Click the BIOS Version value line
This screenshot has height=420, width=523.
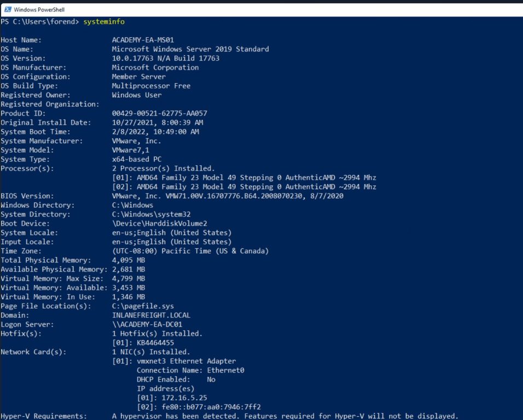pyautogui.click(x=228, y=196)
